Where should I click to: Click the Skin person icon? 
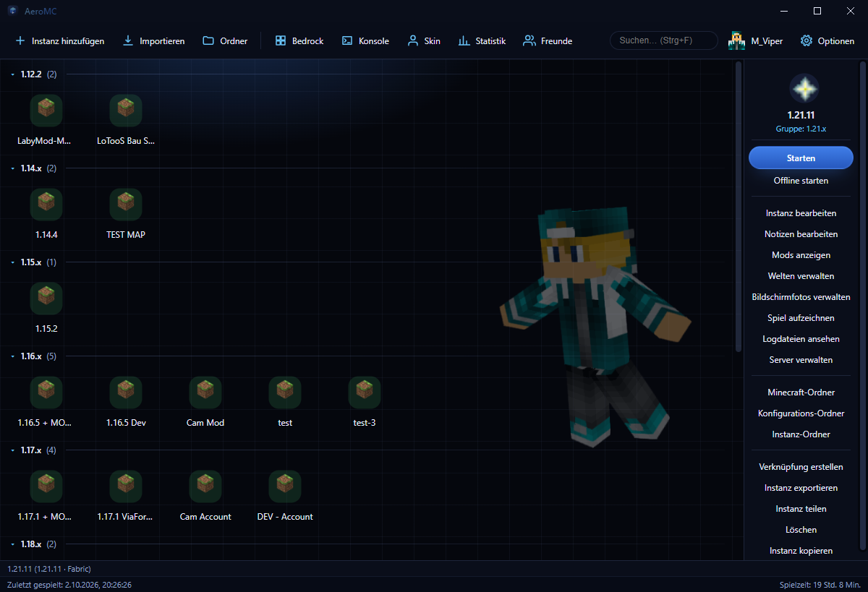pos(413,41)
